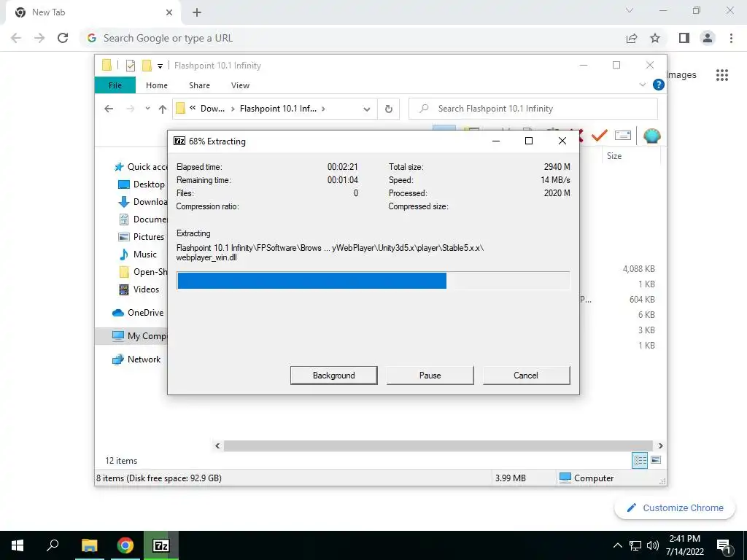Open the Open-Sh folder in navigation pane
This screenshot has height=560, width=747.
coord(142,272)
